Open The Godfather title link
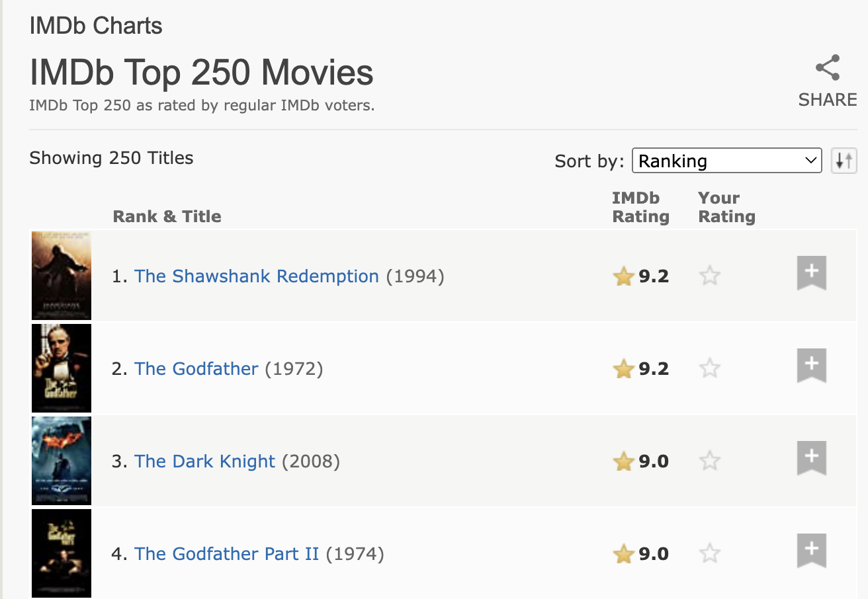This screenshot has width=868, height=599. pyautogui.click(x=196, y=368)
